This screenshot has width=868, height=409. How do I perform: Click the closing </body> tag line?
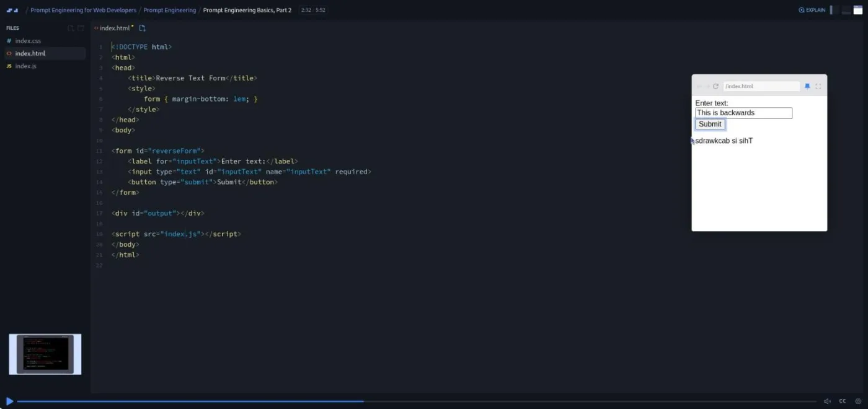[125, 244]
